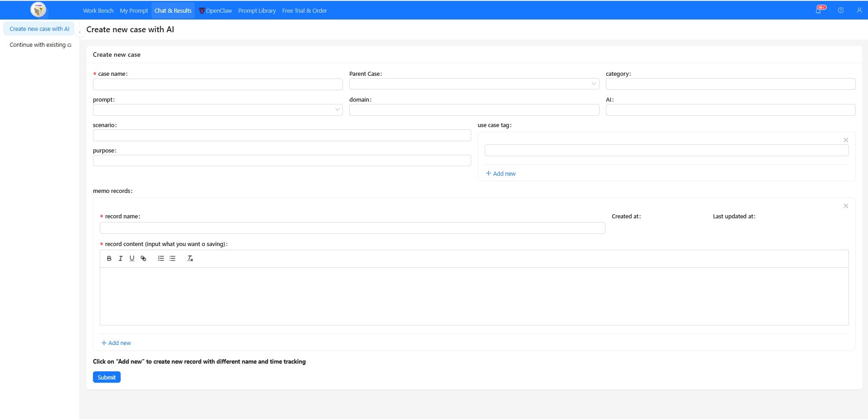Submit the new case form
This screenshot has width=868, height=419.
click(x=106, y=377)
